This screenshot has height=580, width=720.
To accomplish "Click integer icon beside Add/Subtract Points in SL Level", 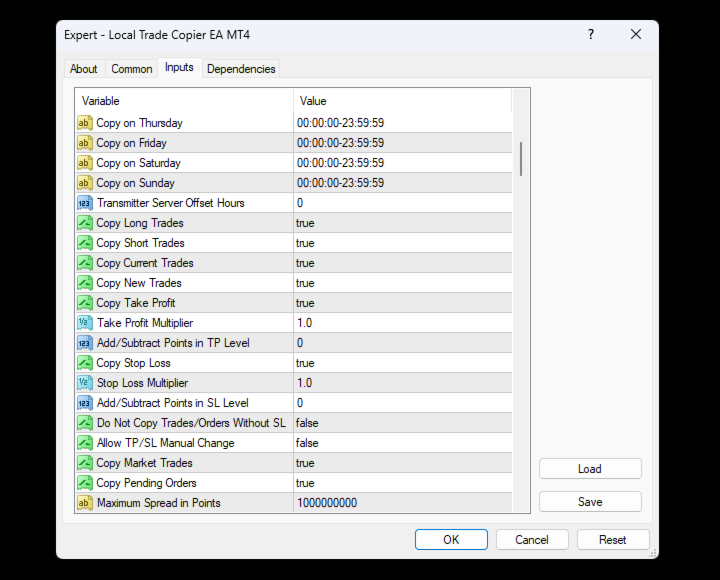I will [x=85, y=403].
